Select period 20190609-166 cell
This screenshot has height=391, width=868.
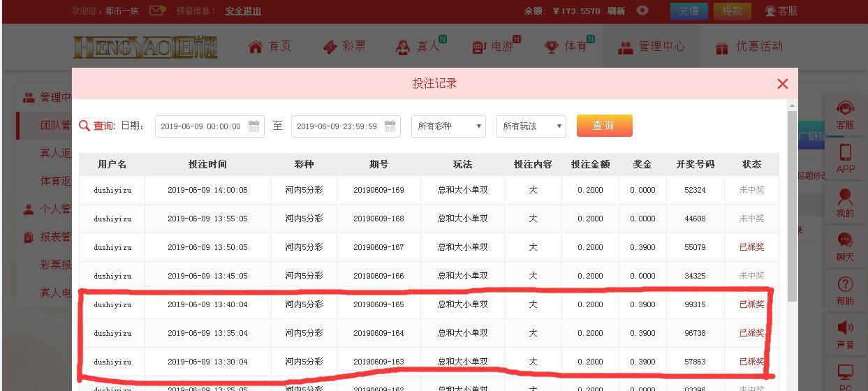point(378,276)
